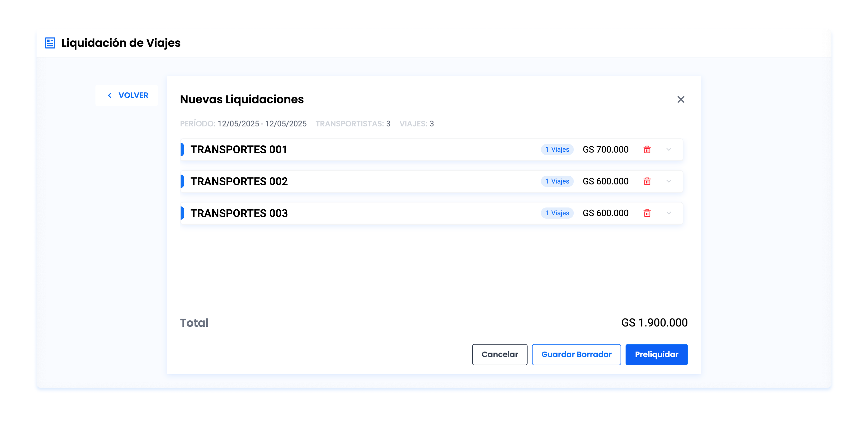Save draft with Guardar Borrador
The image size is (868, 434).
pyautogui.click(x=576, y=354)
